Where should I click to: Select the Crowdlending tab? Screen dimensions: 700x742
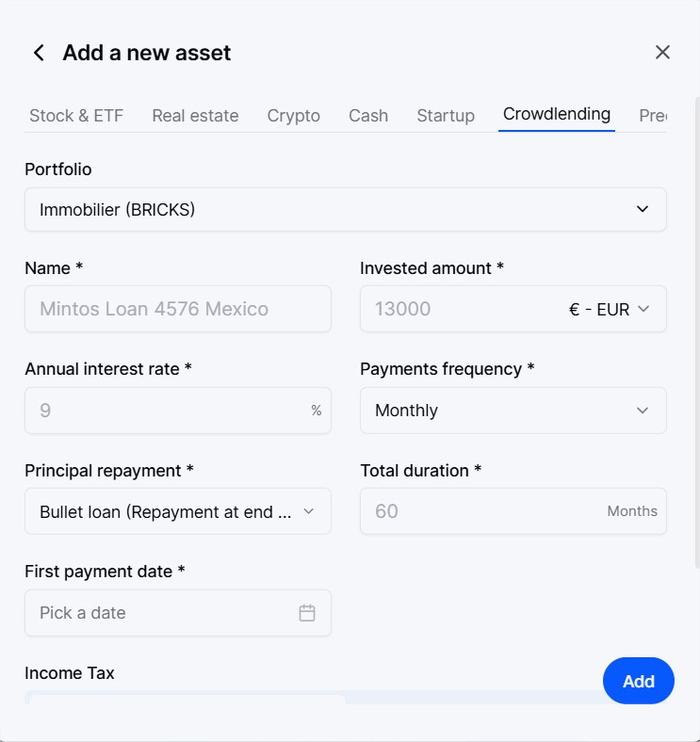(x=557, y=114)
